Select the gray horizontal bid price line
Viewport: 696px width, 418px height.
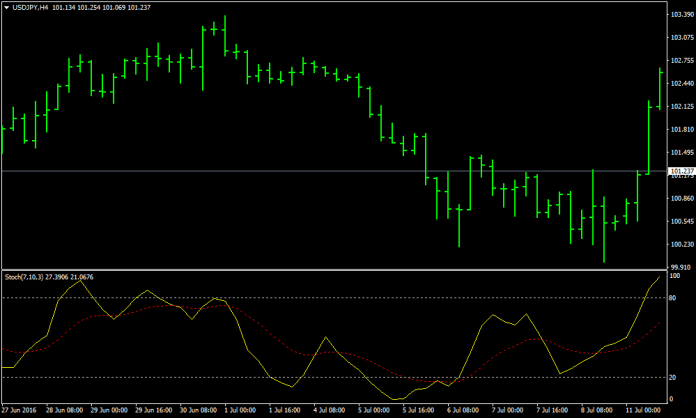(x=300, y=172)
